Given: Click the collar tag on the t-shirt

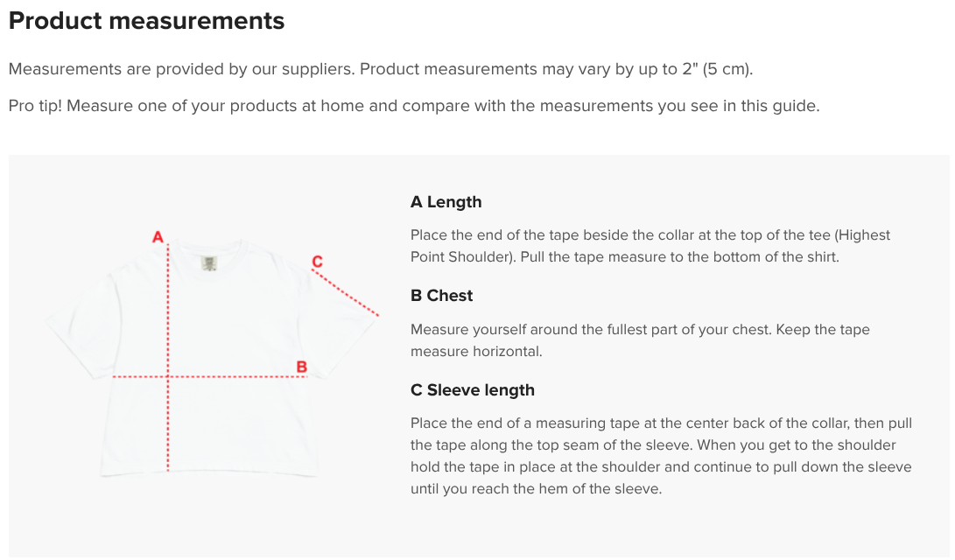Looking at the screenshot, I should click(209, 263).
